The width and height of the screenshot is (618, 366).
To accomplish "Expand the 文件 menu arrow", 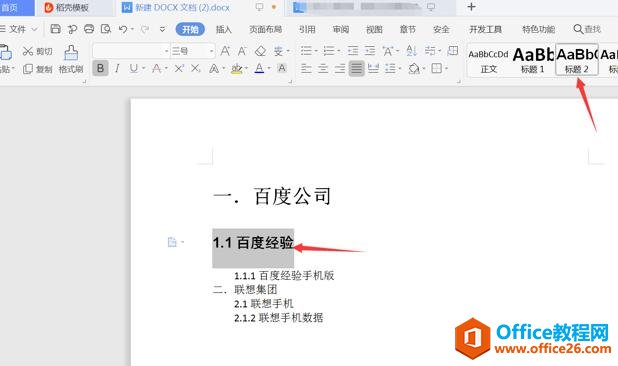I will [34, 29].
